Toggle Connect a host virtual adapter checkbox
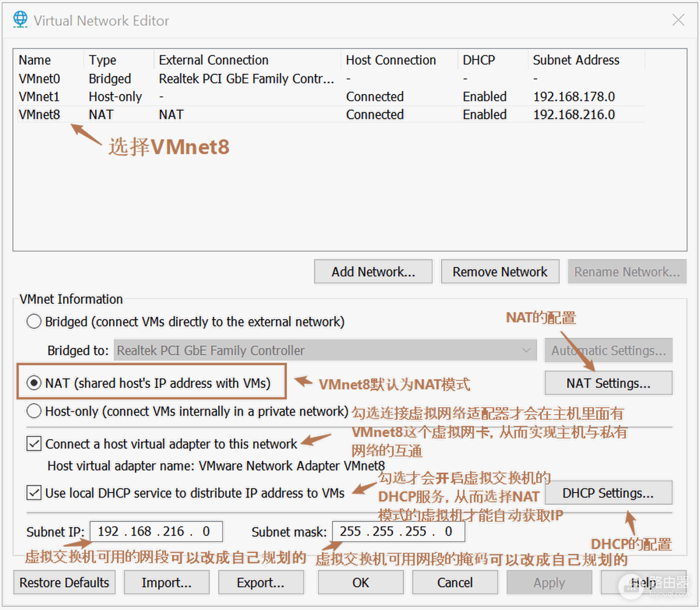The height and width of the screenshot is (610, 700). click(x=34, y=444)
